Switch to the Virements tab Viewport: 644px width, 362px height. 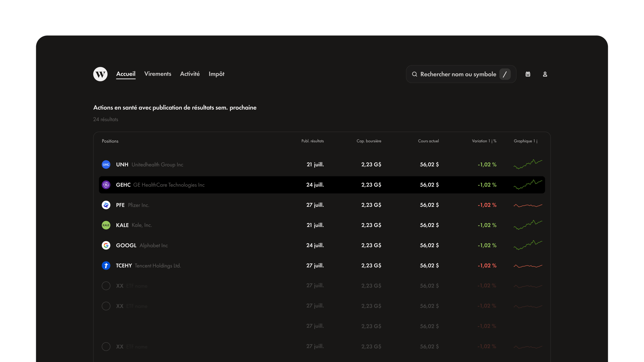click(158, 74)
